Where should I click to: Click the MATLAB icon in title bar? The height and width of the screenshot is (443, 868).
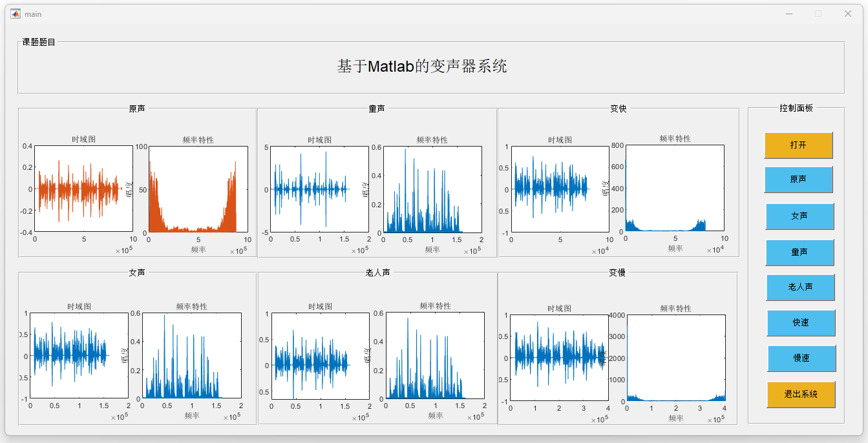pyautogui.click(x=16, y=14)
